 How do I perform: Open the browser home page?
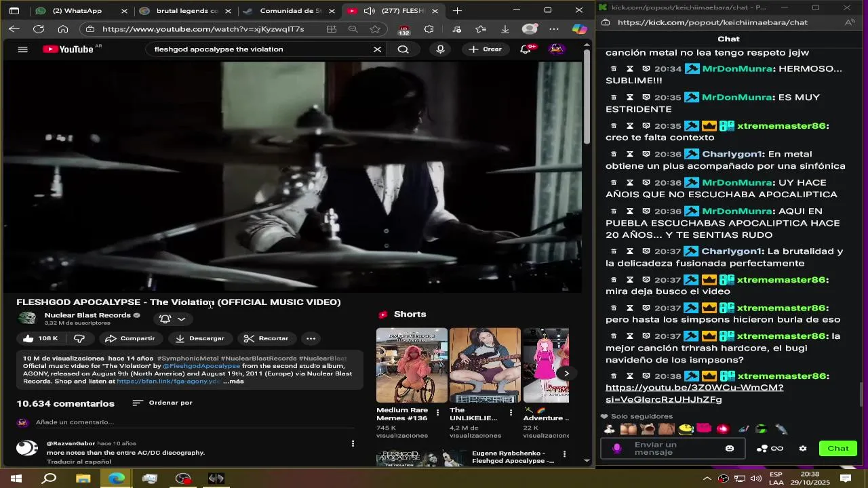(x=63, y=29)
